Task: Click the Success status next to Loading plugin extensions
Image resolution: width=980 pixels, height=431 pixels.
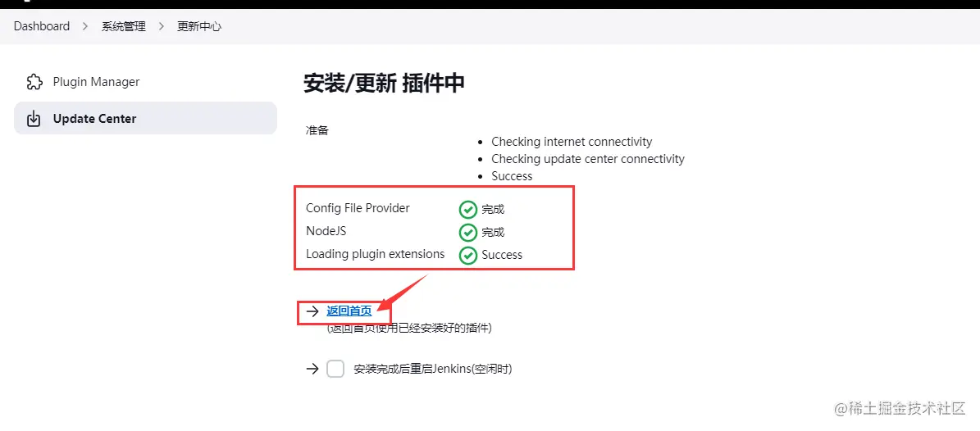Action: [502, 255]
